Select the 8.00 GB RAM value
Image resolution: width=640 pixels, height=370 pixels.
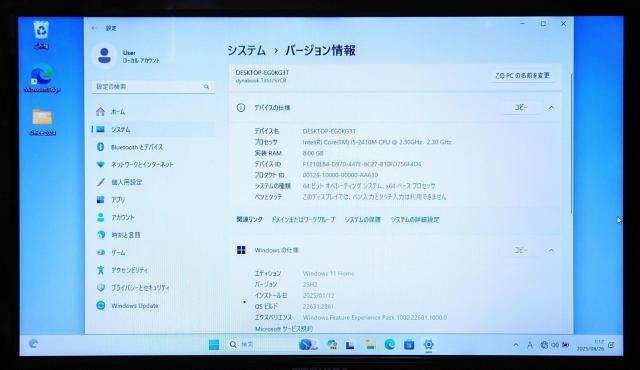(313, 153)
